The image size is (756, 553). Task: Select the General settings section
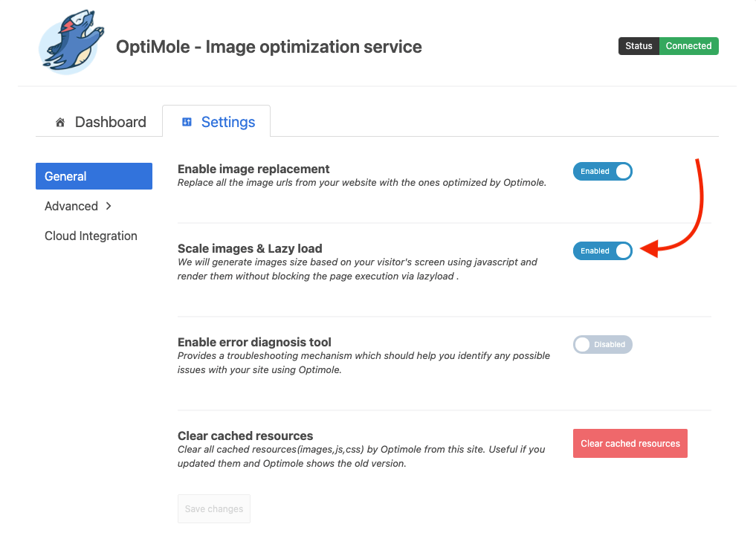tap(94, 176)
